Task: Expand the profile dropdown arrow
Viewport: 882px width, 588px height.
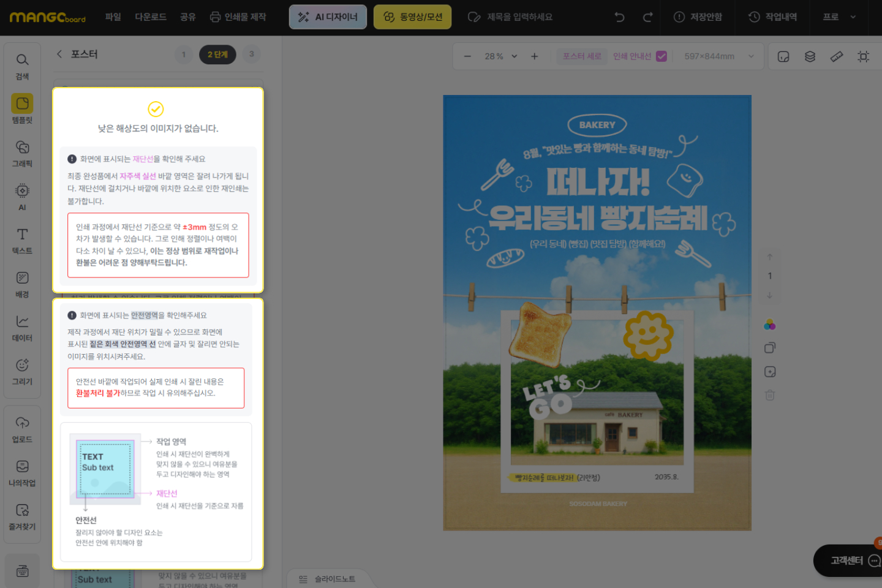Action: (x=853, y=17)
